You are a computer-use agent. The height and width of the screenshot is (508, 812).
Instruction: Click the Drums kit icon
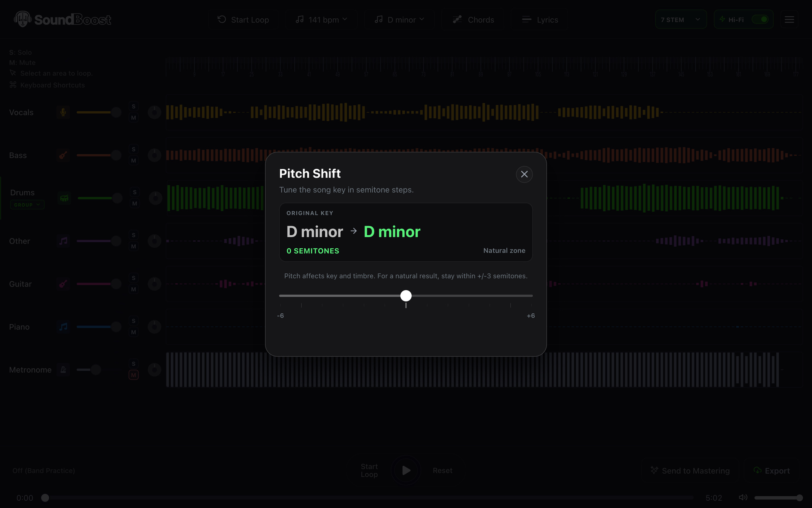pyautogui.click(x=64, y=198)
